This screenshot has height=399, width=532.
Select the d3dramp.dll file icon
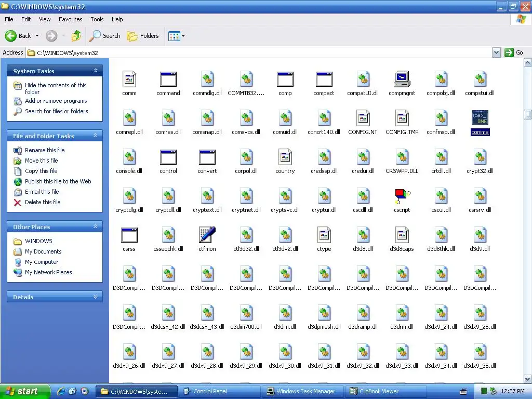363,313
